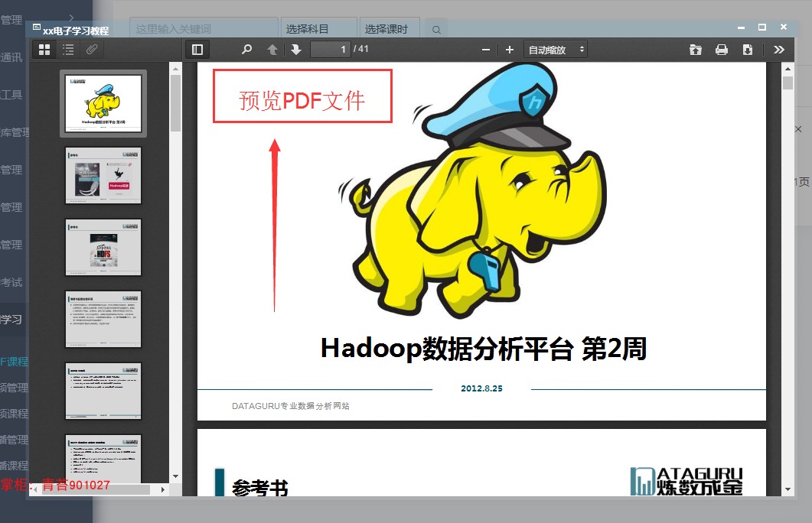Open file icon in PDF toolbar

(696, 50)
